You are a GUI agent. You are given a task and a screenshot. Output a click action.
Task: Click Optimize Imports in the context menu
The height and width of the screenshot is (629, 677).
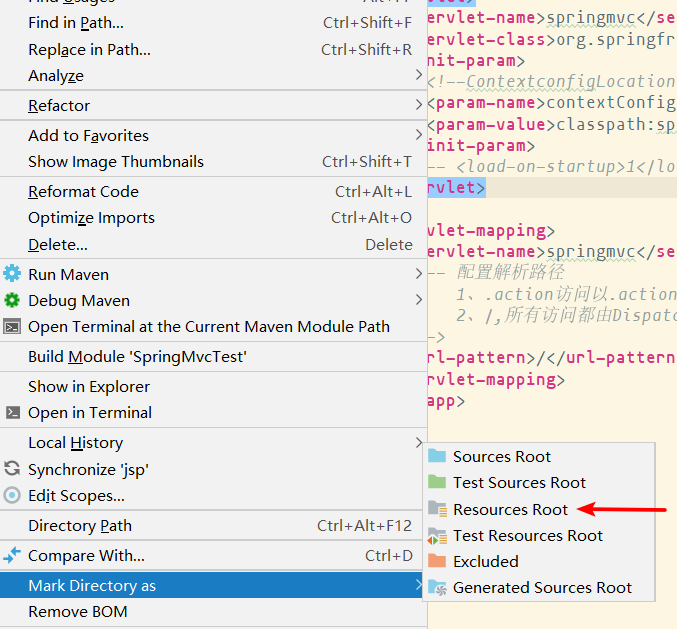(91, 217)
